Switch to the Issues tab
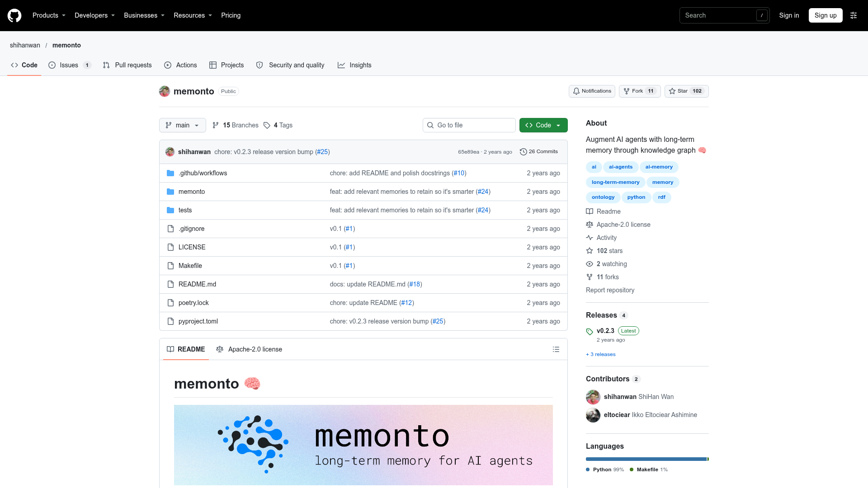The image size is (868, 488). click(70, 65)
